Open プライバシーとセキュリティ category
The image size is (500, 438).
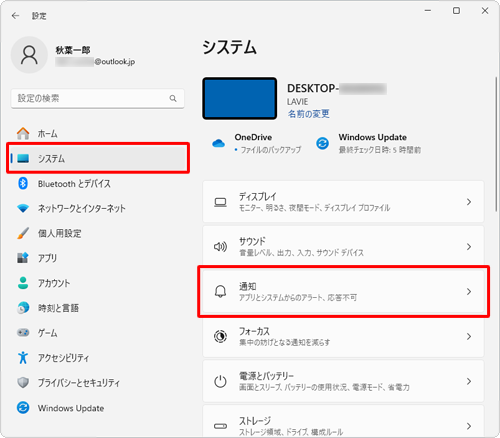pyautogui.click(x=98, y=383)
